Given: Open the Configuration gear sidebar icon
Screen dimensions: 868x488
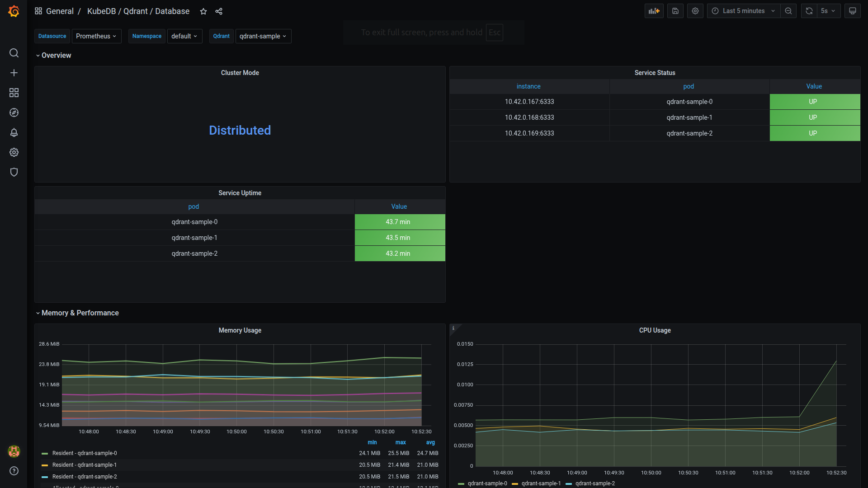Looking at the screenshot, I should [x=14, y=152].
